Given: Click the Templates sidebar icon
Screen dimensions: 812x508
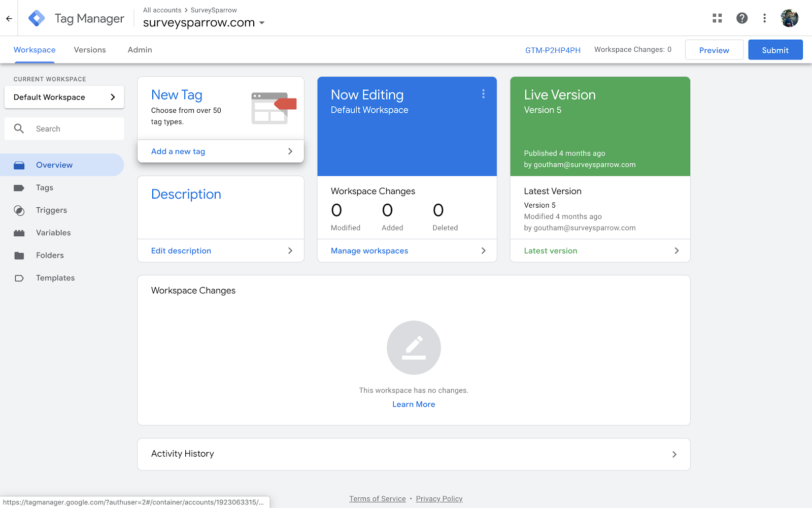Looking at the screenshot, I should pos(19,278).
